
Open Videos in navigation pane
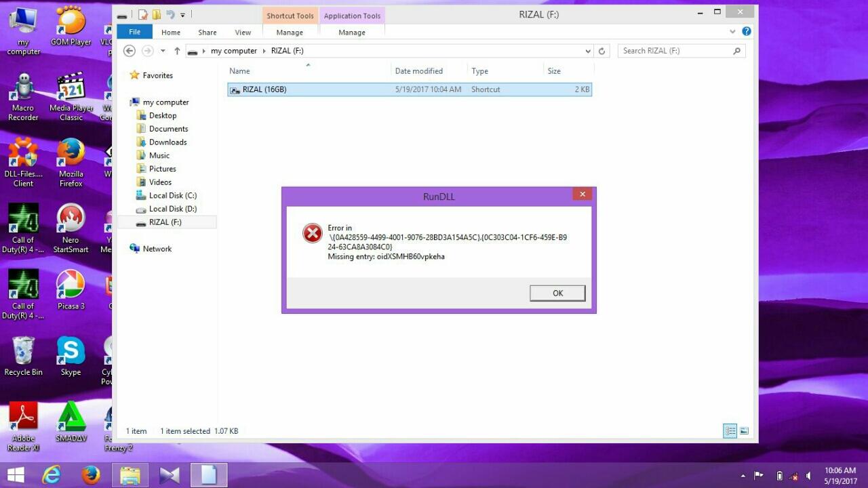[160, 182]
